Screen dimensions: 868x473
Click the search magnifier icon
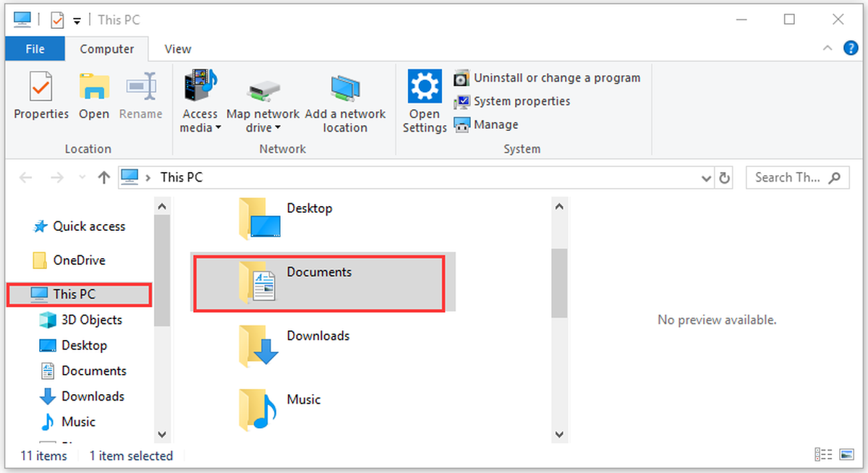[835, 177]
